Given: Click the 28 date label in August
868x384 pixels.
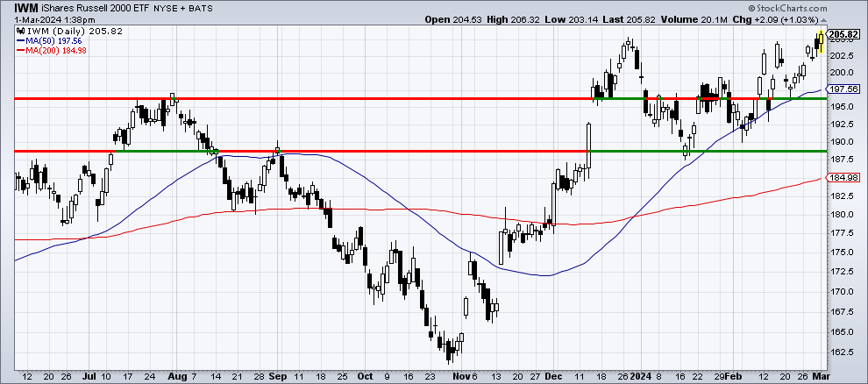Looking at the screenshot, I should coord(258,376).
